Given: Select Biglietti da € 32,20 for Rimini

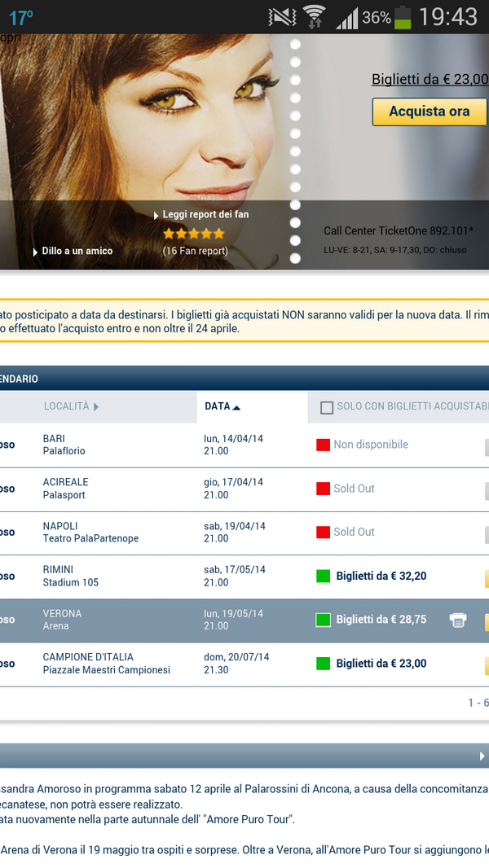Looking at the screenshot, I should (x=381, y=576).
